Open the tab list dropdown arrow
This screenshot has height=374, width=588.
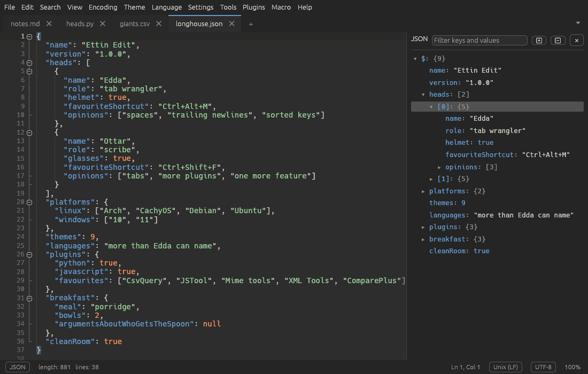click(578, 23)
